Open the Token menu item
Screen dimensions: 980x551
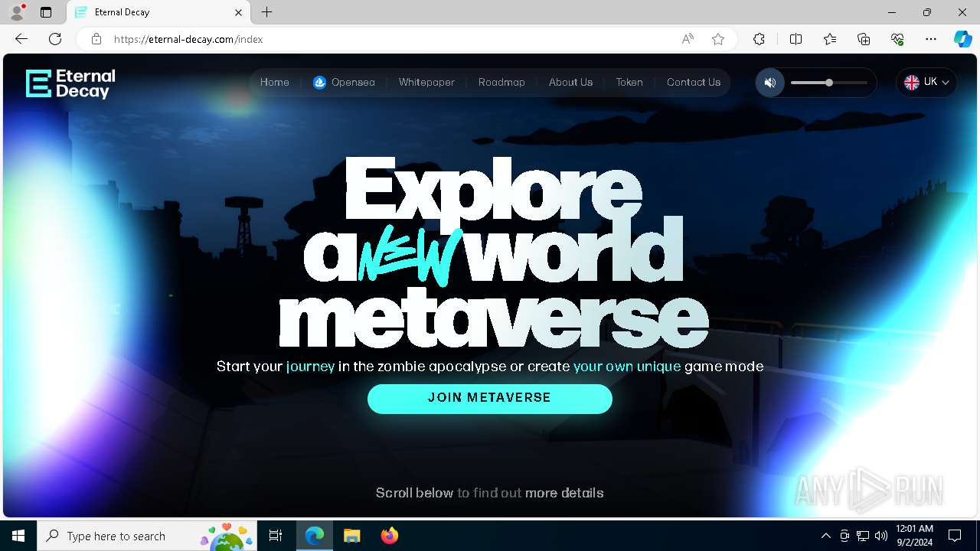[629, 83]
